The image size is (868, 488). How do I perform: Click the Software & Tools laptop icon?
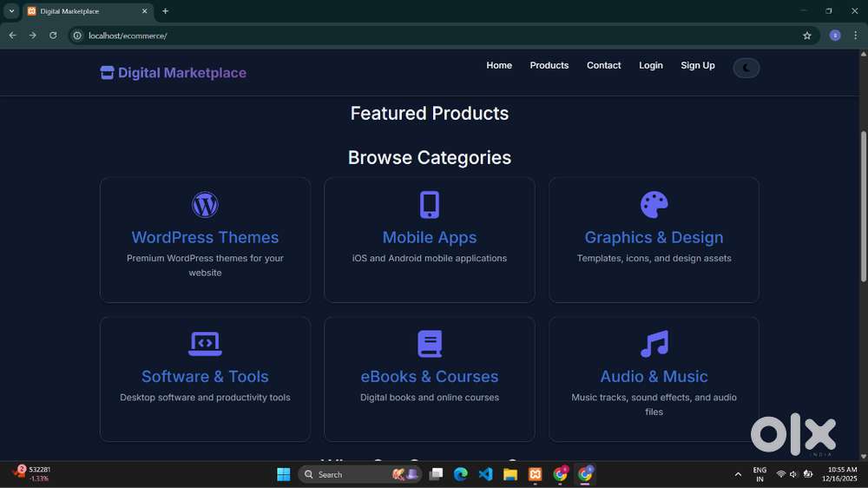point(205,344)
